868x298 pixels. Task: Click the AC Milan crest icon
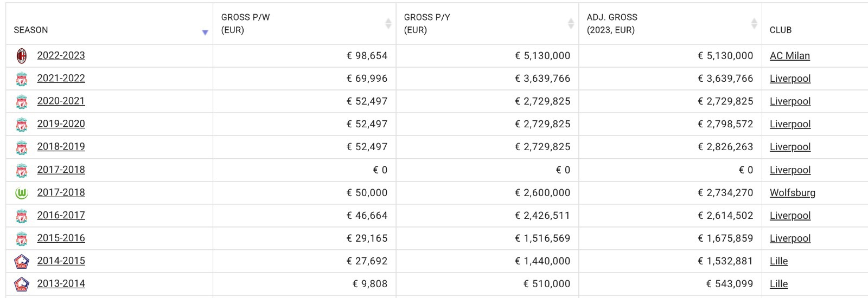pyautogui.click(x=22, y=55)
